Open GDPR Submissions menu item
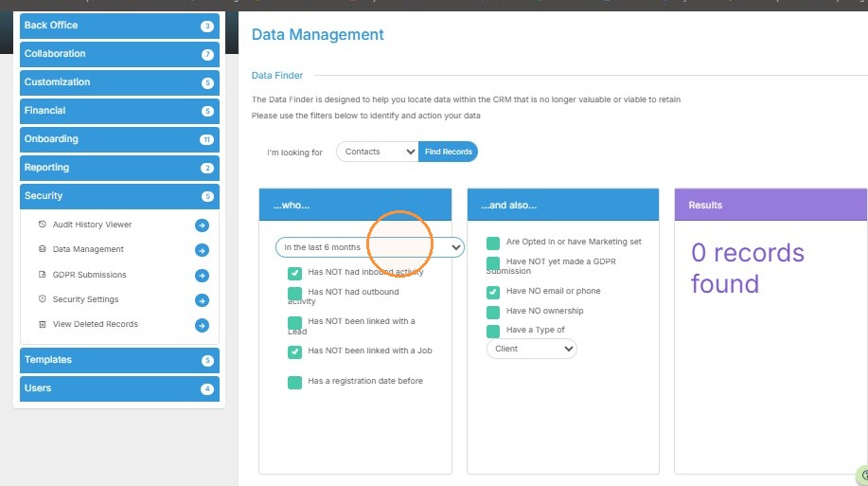 [89, 275]
